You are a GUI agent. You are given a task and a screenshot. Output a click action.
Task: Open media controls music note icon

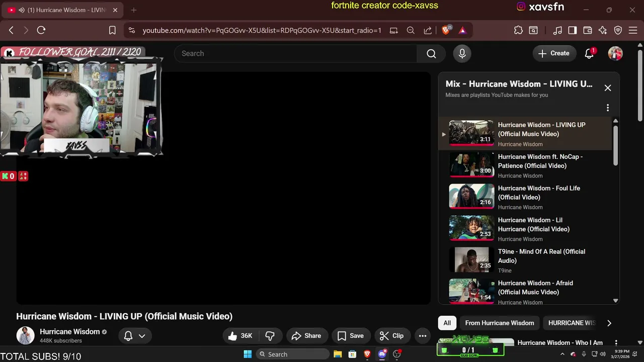tap(557, 30)
